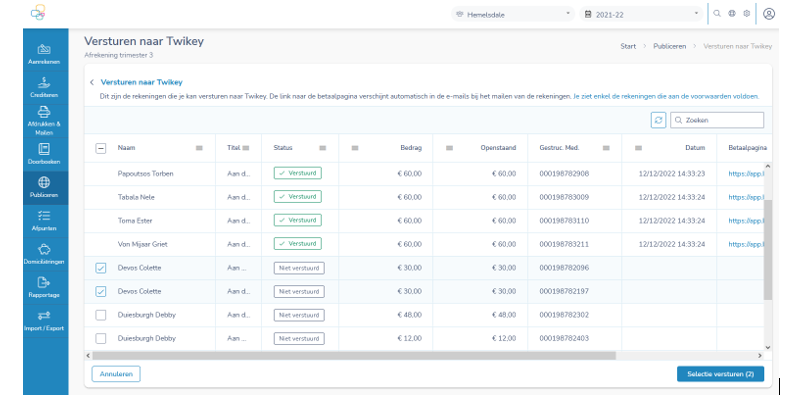This screenshot has width=795, height=405.
Task: Click Verstuurd status badge for Tabala Nele
Action: click(x=298, y=197)
